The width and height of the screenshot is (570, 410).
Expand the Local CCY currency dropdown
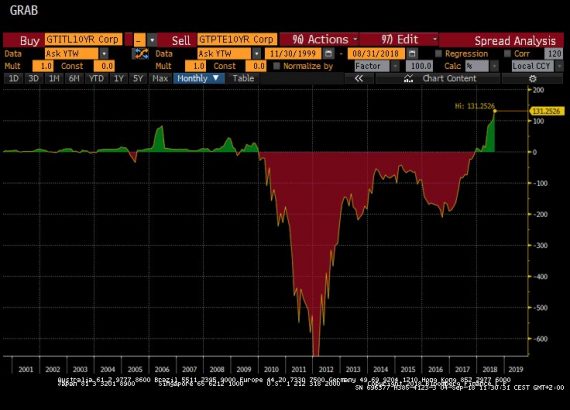pos(559,66)
